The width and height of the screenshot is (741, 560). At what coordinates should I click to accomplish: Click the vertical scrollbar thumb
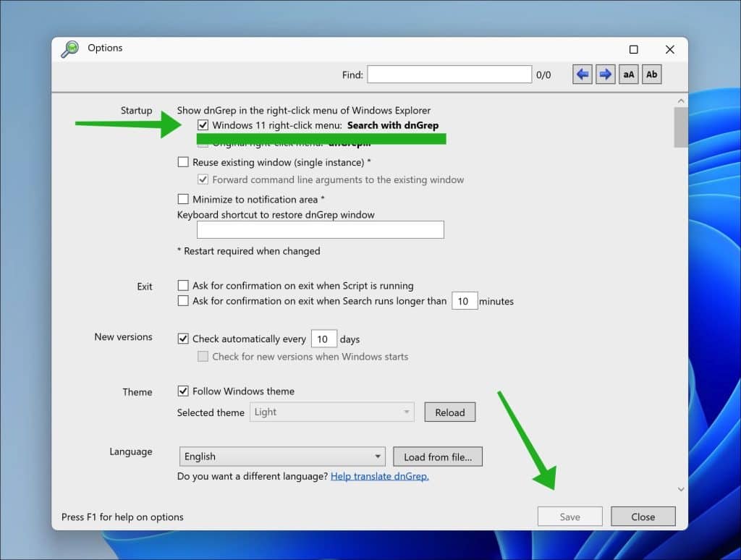click(x=680, y=127)
